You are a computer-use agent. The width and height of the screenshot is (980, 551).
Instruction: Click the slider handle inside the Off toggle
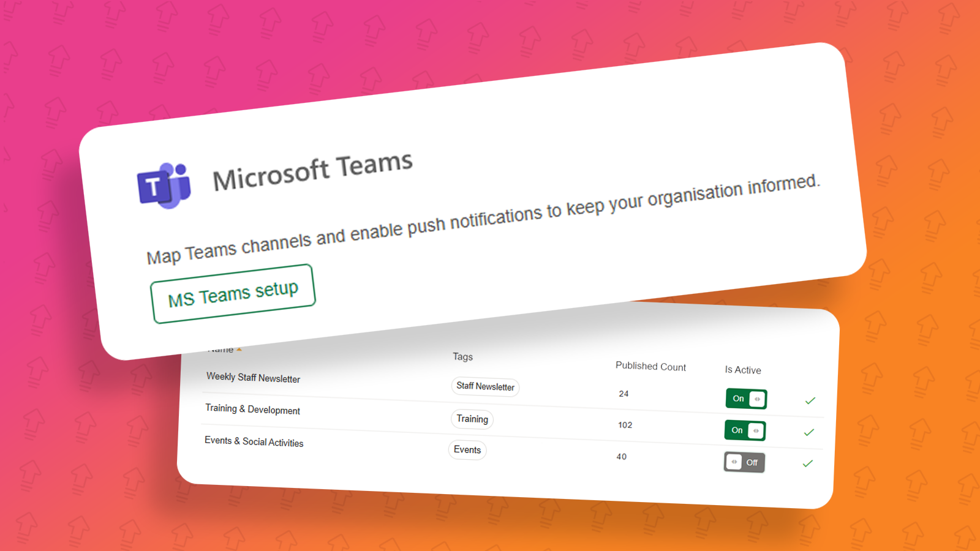(734, 462)
